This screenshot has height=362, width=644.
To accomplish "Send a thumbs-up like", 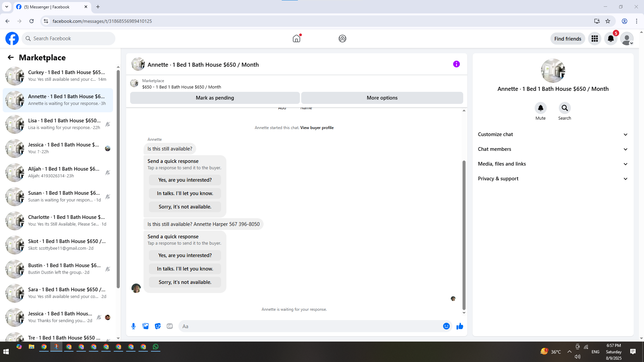I will click(x=460, y=326).
